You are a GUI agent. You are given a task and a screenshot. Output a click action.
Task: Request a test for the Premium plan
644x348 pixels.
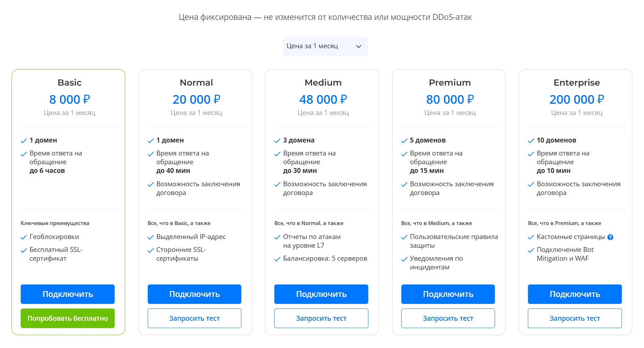pyautogui.click(x=448, y=318)
